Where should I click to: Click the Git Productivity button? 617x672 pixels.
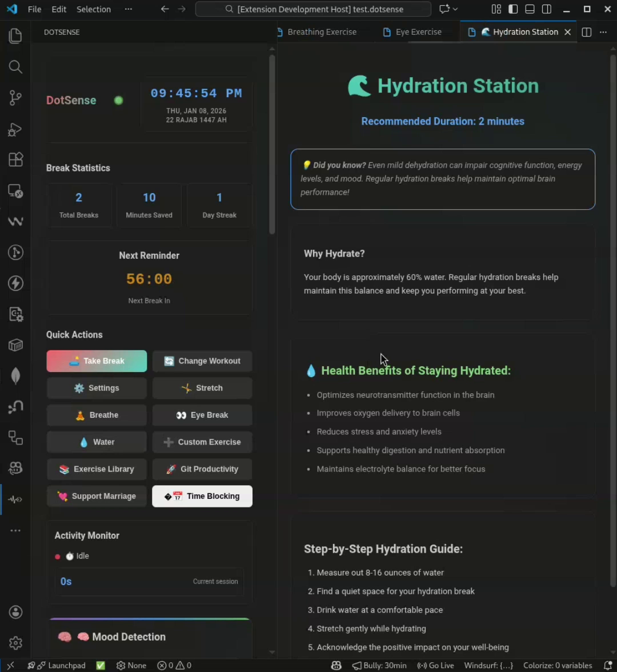(x=202, y=469)
